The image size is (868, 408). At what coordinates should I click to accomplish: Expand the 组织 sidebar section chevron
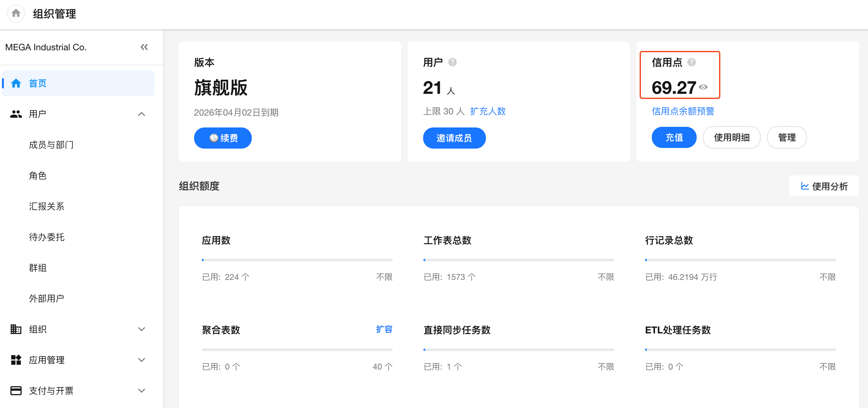[142, 329]
